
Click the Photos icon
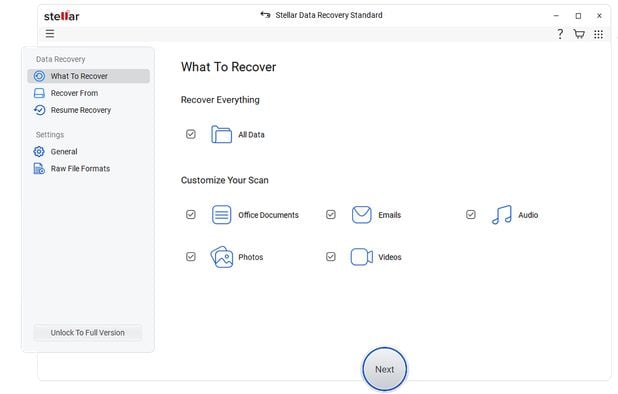pyautogui.click(x=222, y=257)
